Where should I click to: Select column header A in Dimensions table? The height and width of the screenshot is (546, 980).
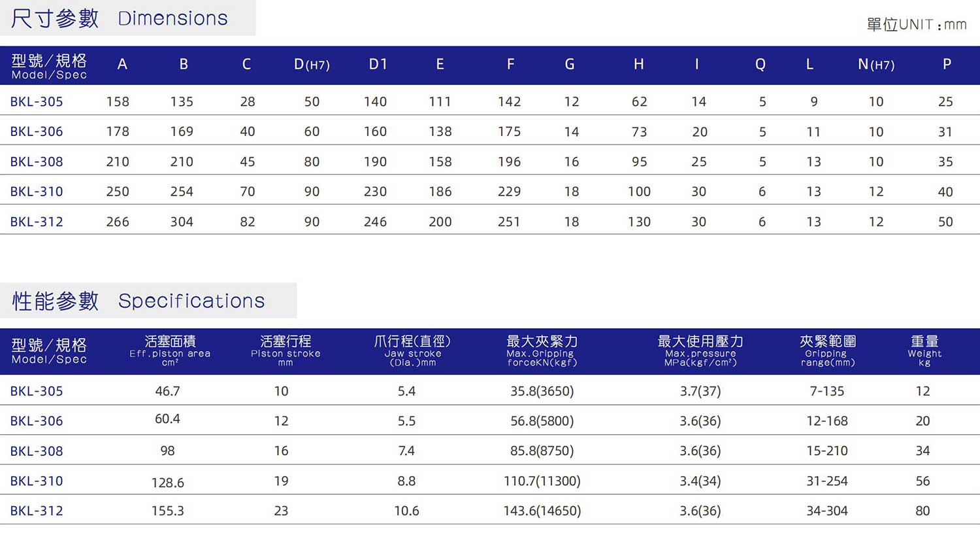point(122,64)
